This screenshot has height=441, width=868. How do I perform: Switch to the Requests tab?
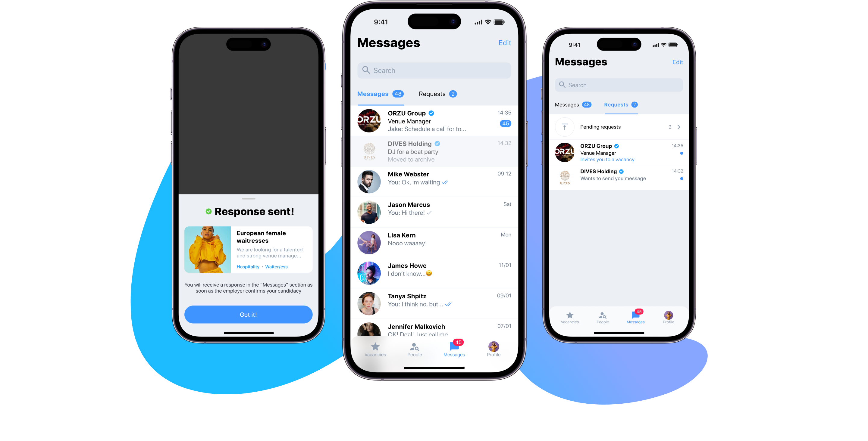pos(437,94)
